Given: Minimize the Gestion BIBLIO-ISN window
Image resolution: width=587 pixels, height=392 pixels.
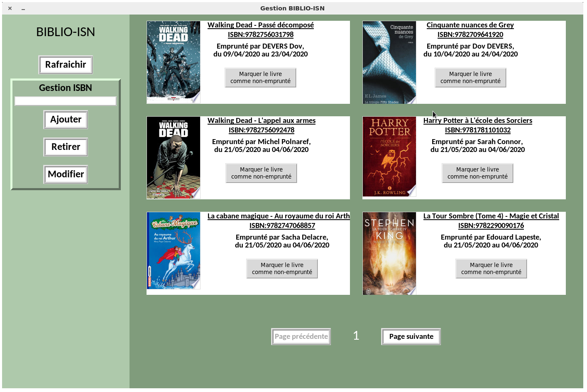Looking at the screenshot, I should pos(23,9).
